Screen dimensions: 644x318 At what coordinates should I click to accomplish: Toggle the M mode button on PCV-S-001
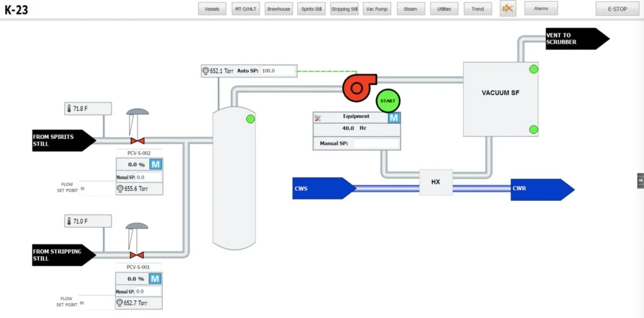[x=155, y=278]
